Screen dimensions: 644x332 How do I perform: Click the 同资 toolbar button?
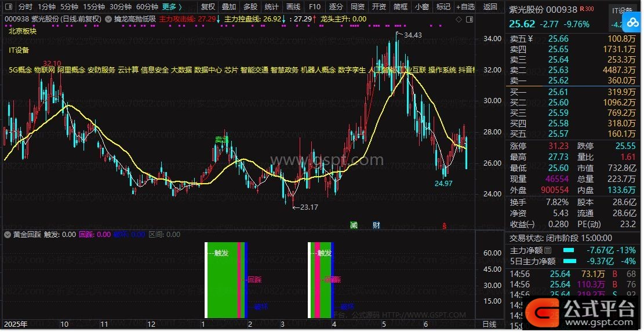(357, 6)
